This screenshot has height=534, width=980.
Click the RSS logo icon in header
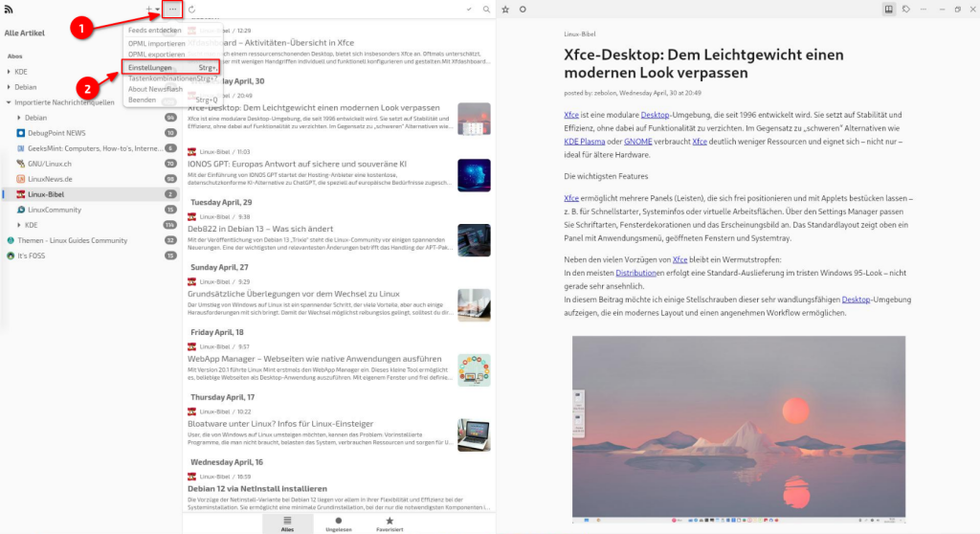click(x=9, y=10)
